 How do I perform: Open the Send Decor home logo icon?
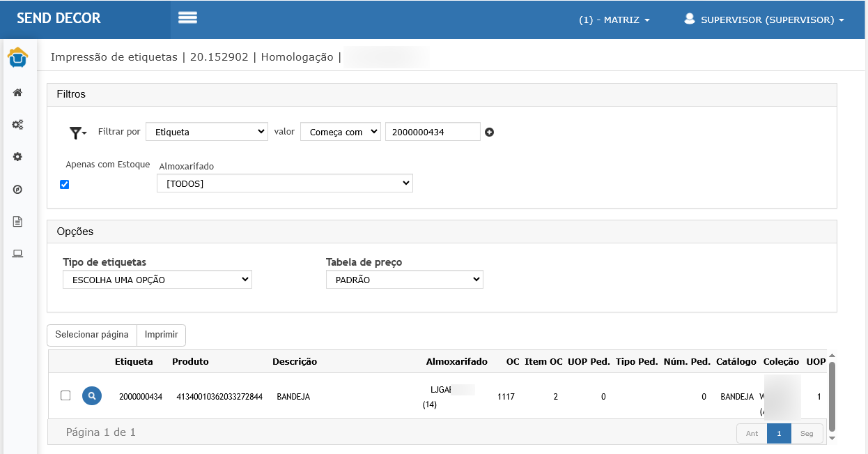[x=18, y=57]
